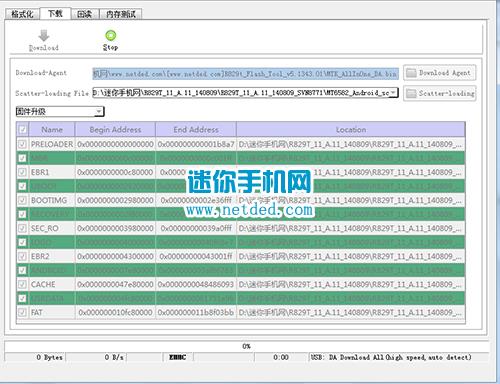Click the 0:00 elapsed time field

[x=281, y=357]
